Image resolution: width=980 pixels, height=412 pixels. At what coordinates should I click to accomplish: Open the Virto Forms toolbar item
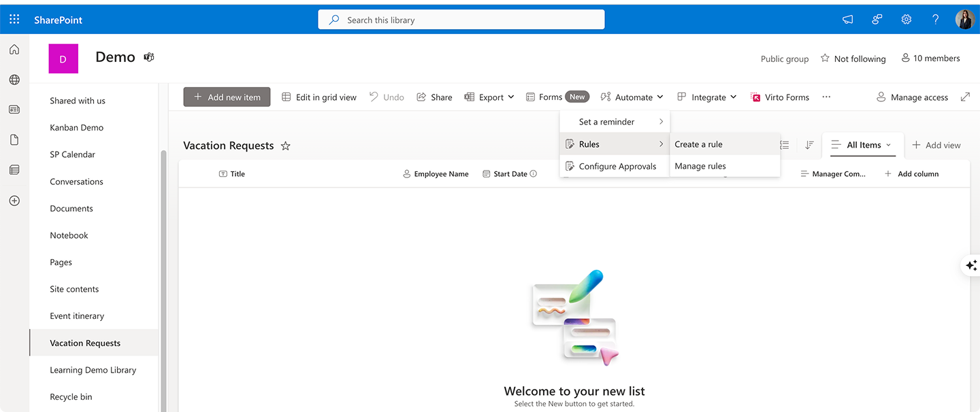click(x=780, y=97)
